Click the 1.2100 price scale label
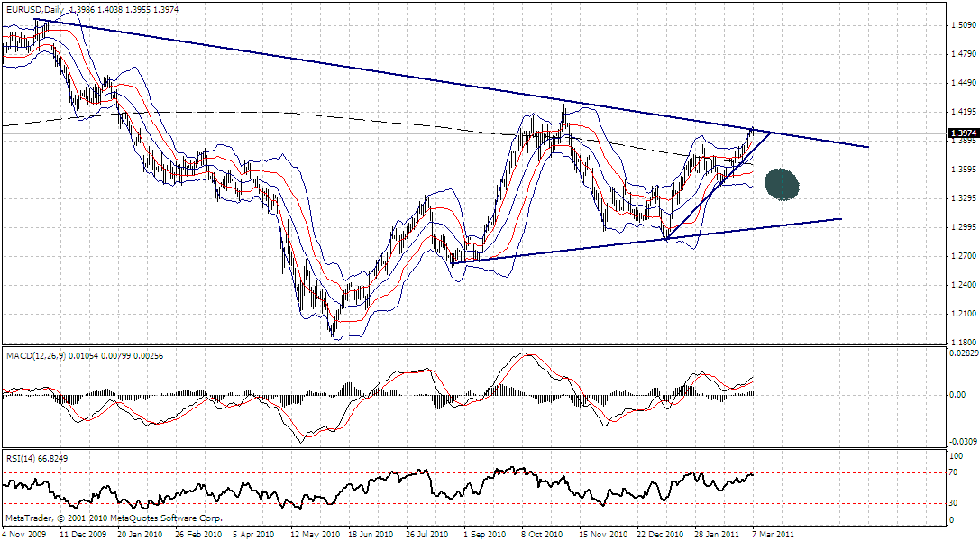 (x=963, y=314)
